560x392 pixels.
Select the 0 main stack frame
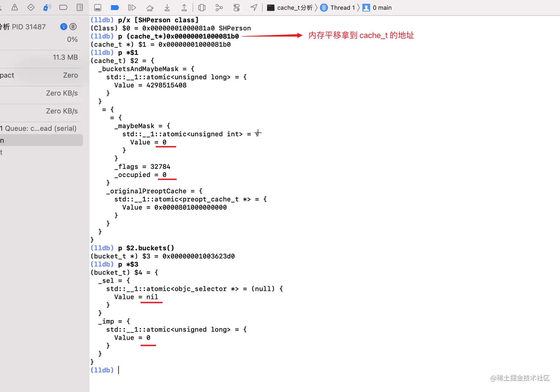click(377, 8)
